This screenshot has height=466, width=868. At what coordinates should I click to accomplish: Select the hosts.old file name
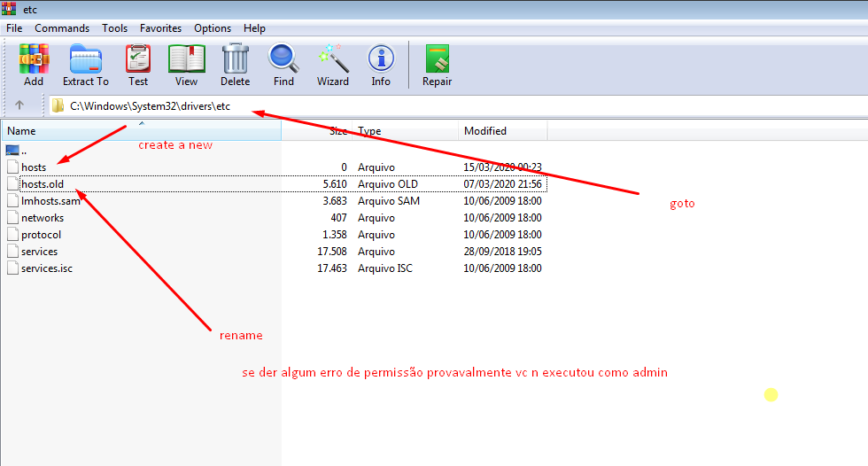click(43, 183)
